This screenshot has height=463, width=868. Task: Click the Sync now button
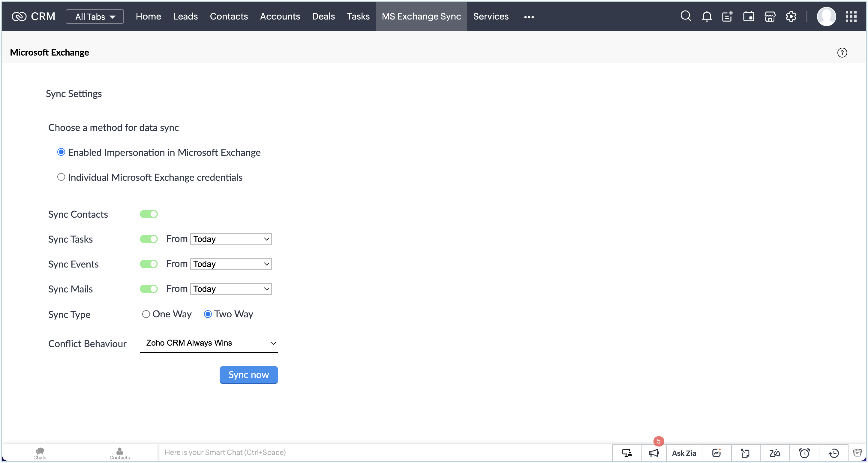click(x=248, y=375)
